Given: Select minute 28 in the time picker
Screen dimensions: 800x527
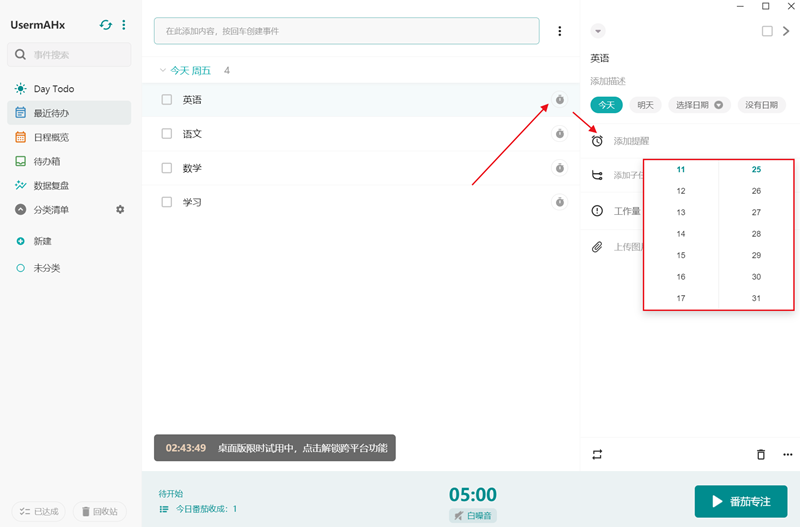Looking at the screenshot, I should 756,234.
